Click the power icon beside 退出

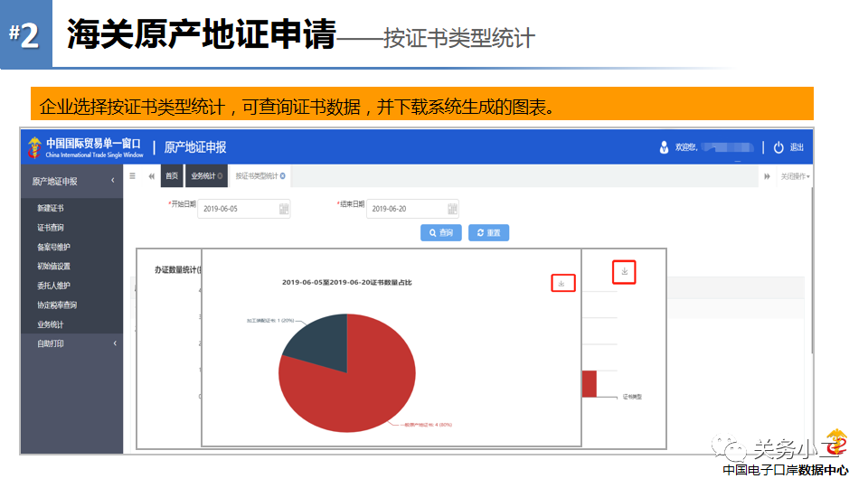tap(778, 147)
